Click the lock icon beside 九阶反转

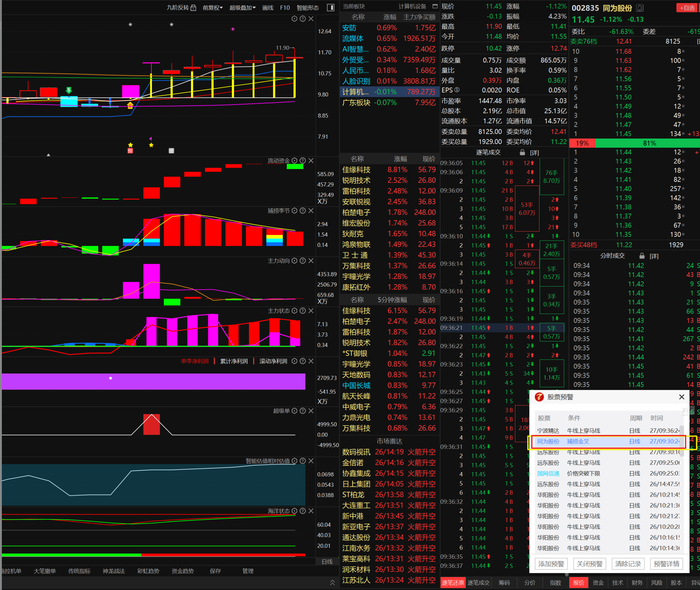click(193, 8)
